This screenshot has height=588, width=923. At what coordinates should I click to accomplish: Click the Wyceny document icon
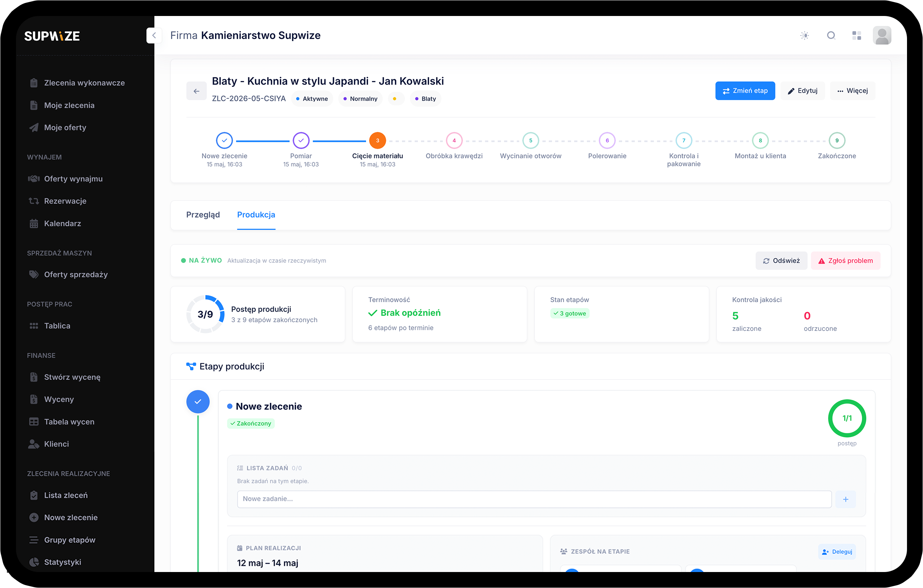(34, 400)
